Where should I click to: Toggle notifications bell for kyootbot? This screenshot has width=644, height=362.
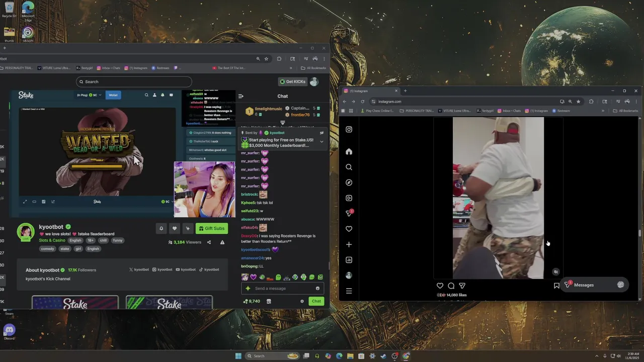[161, 228]
